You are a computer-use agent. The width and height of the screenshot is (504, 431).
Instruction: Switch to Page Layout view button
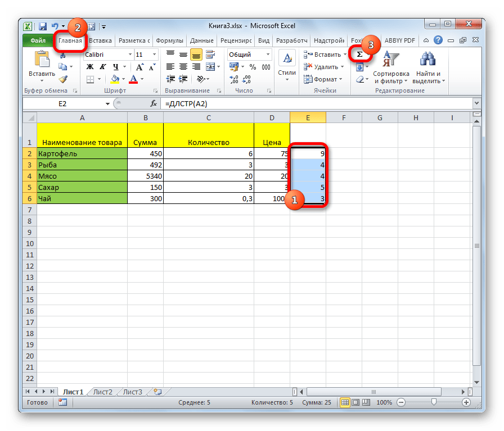click(x=355, y=402)
